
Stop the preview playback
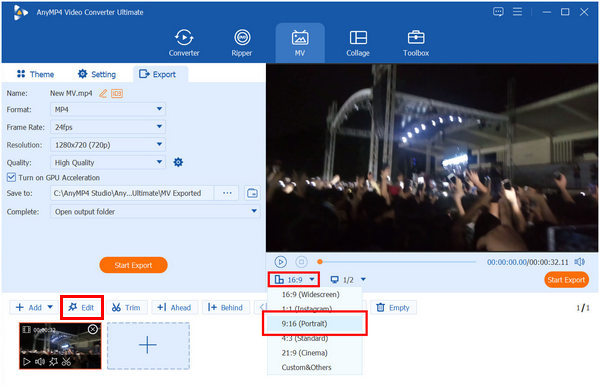point(301,262)
